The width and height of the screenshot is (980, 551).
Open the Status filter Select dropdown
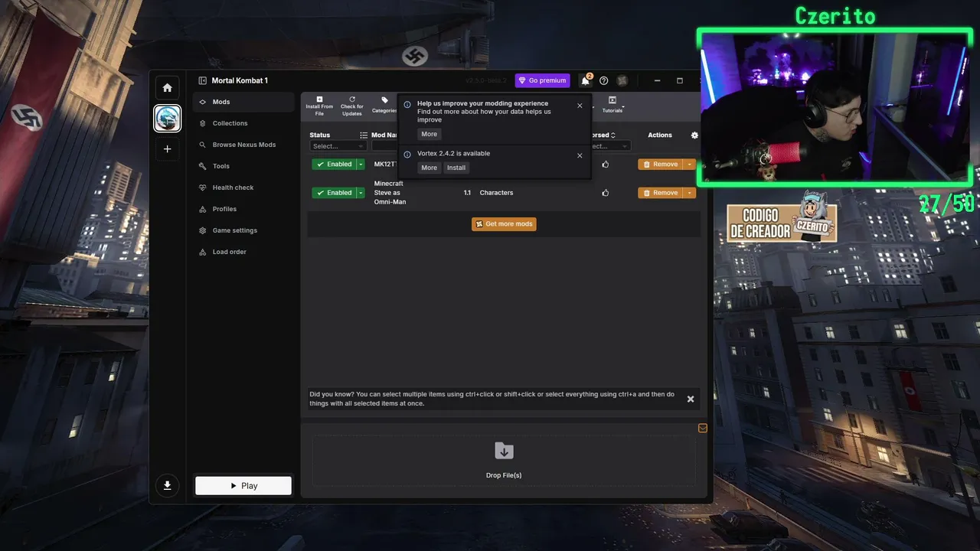338,146
